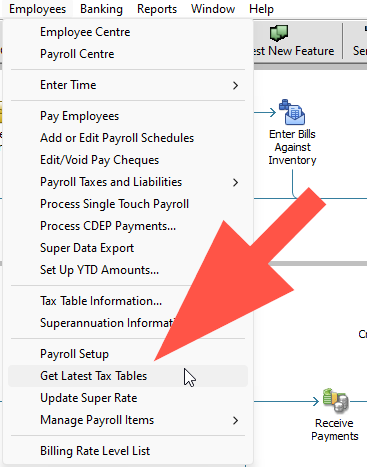Image resolution: width=367 pixels, height=467 pixels.
Task: Expand the Enter Time submenu
Action: tap(128, 85)
